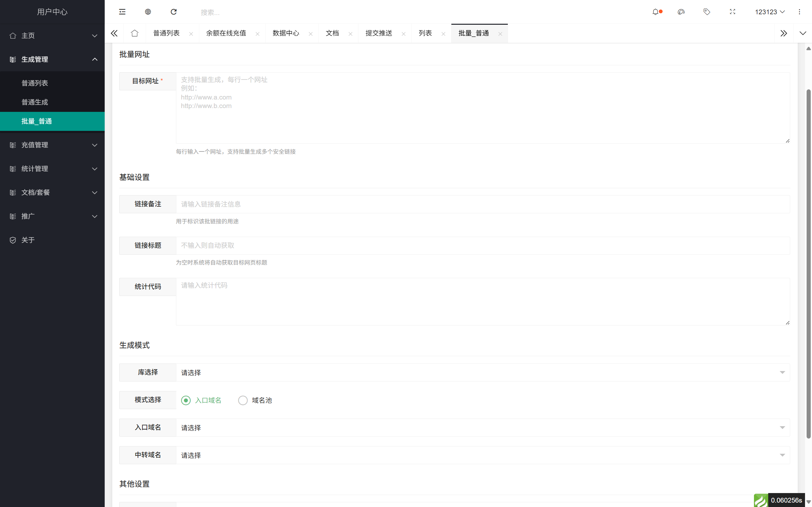Image resolution: width=812 pixels, height=507 pixels.
Task: Switch interface language via the globe icon
Action: (148, 12)
